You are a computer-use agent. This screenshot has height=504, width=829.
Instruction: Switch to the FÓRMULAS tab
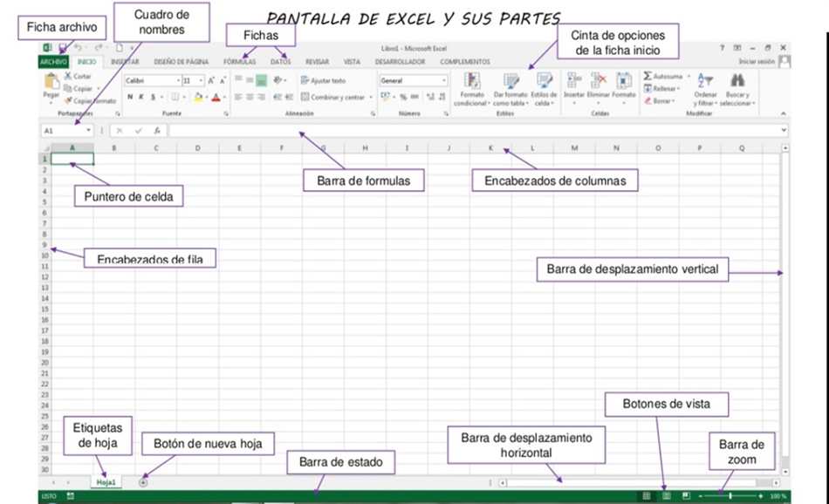239,62
